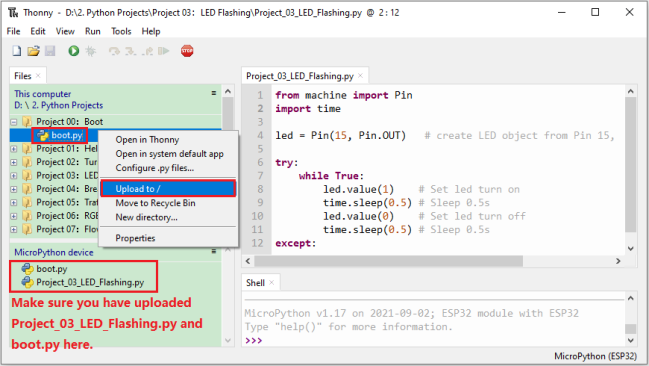Image resolution: width=649 pixels, height=366 pixels.
Task: Click the editor vertical scrollbar down arrow
Action: pos(630,248)
